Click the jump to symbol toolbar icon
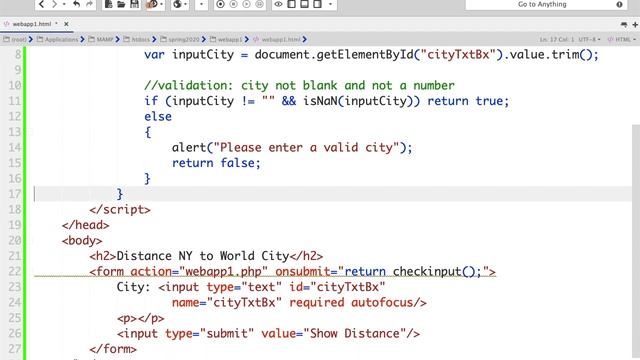The width and height of the screenshot is (640, 360). pyautogui.click(x=151, y=4)
